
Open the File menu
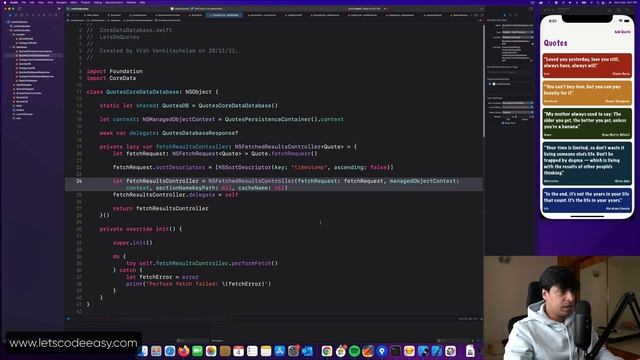pos(24,2)
